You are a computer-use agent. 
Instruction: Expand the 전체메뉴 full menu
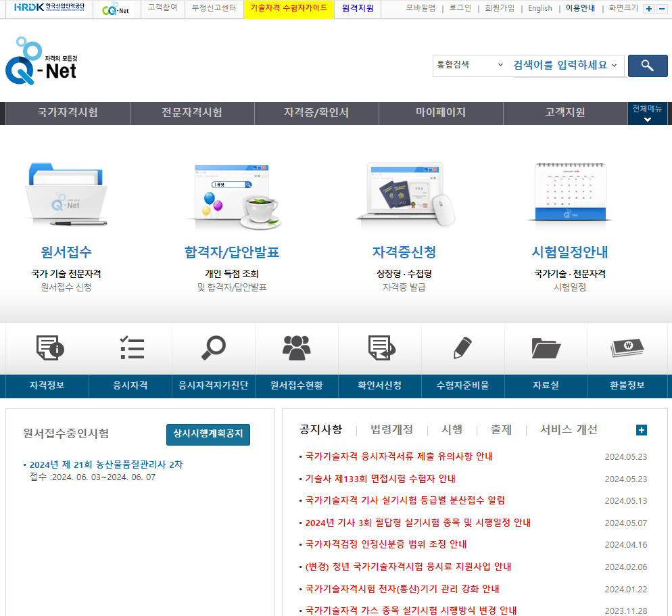click(x=647, y=113)
